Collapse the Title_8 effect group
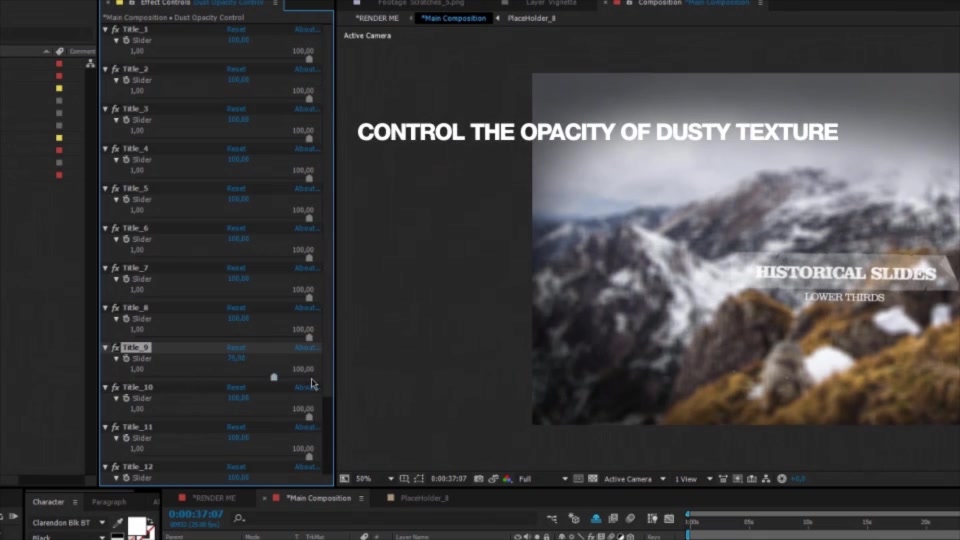This screenshot has width=960, height=540. [105, 308]
